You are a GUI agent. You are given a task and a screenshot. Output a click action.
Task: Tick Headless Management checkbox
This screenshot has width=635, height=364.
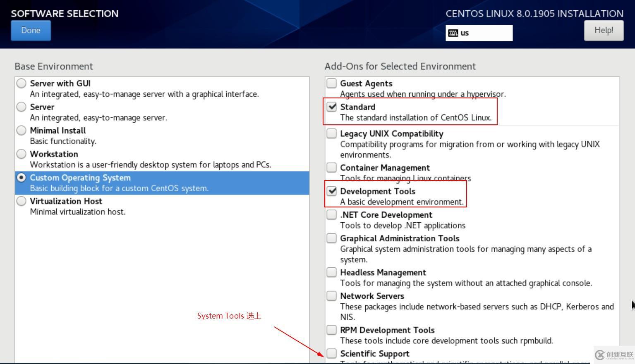coord(331,272)
